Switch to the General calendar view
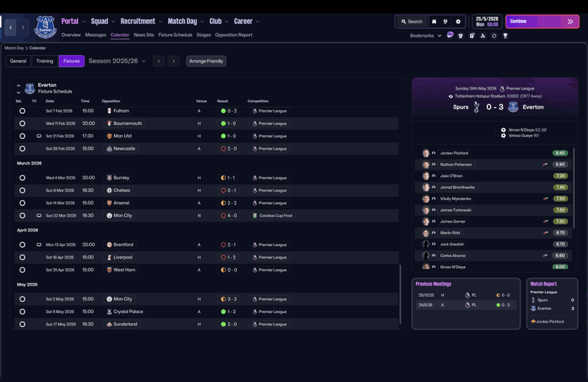Image resolution: width=588 pixels, height=382 pixels. (18, 61)
